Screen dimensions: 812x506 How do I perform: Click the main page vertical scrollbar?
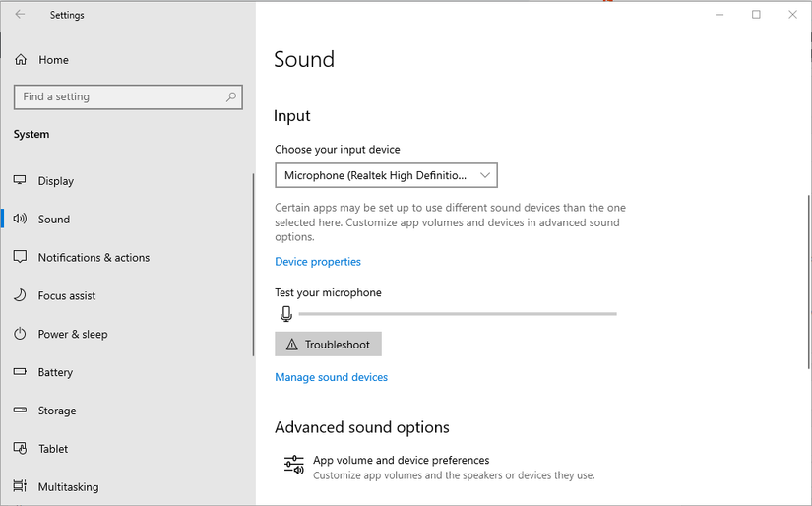pos(808,283)
